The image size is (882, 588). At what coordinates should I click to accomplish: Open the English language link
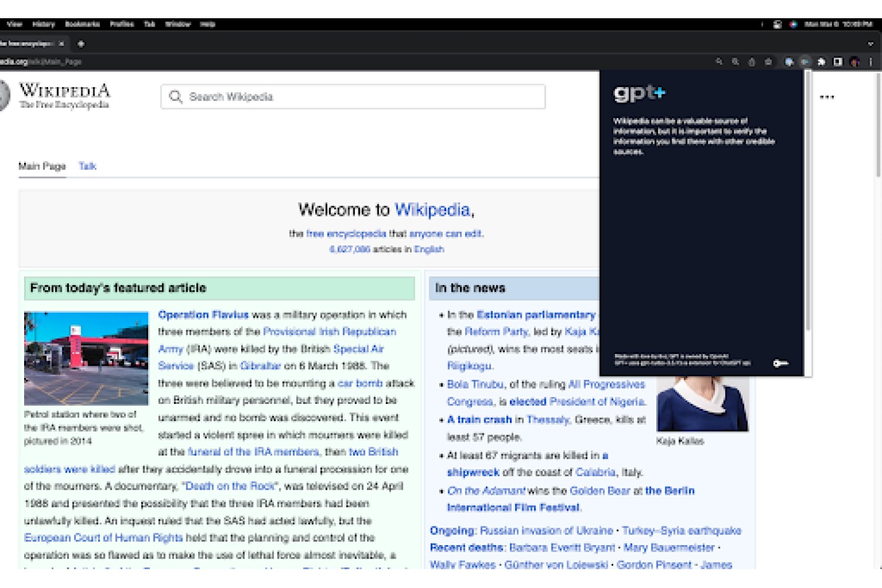[x=429, y=249]
